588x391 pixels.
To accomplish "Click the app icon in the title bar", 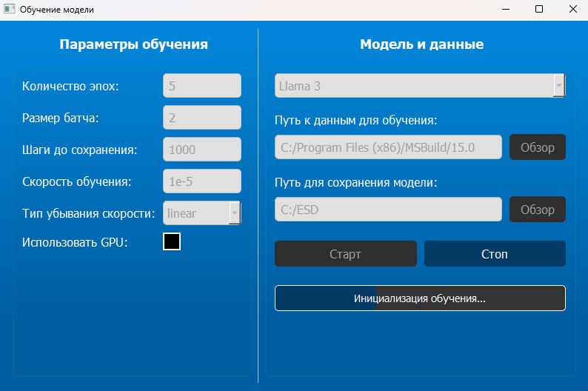I will (9, 10).
